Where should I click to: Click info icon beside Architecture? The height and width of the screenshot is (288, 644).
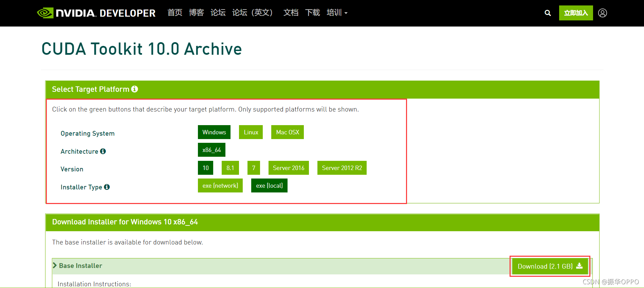[x=103, y=151]
